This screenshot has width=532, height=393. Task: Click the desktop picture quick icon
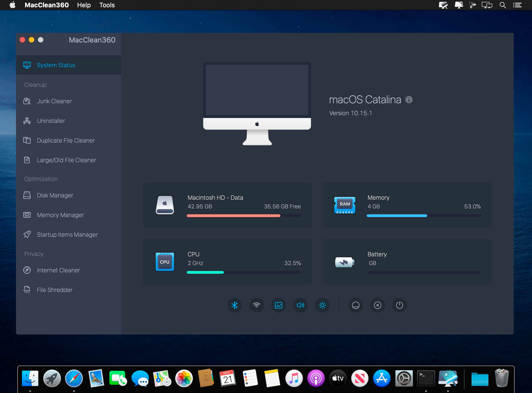click(x=278, y=305)
